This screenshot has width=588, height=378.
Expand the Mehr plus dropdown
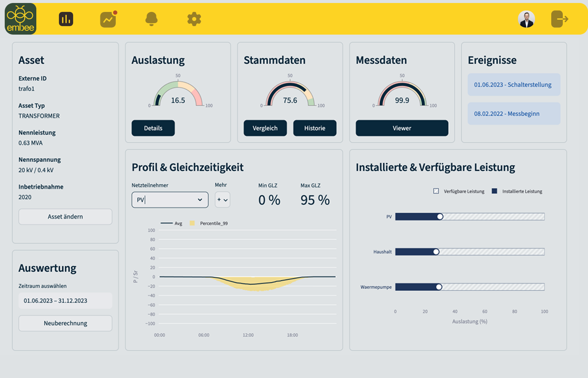222,200
